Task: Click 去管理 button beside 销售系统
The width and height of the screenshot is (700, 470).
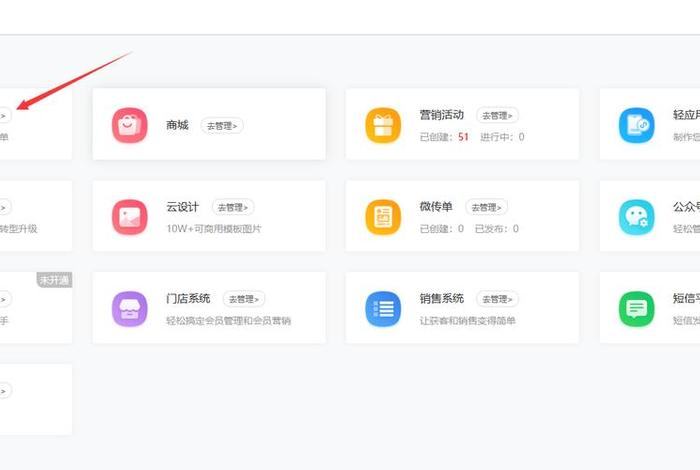Action: pyautogui.click(x=497, y=299)
